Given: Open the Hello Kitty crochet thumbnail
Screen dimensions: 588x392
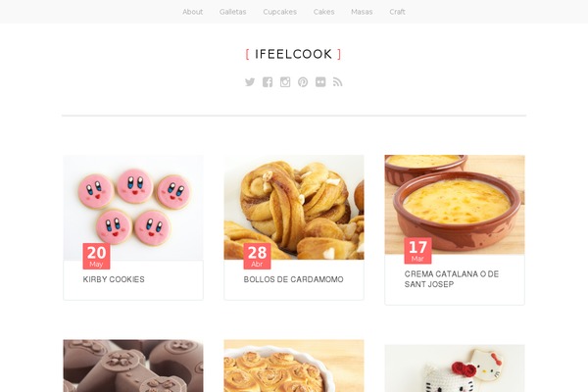Looking at the screenshot, I should click(455, 368).
